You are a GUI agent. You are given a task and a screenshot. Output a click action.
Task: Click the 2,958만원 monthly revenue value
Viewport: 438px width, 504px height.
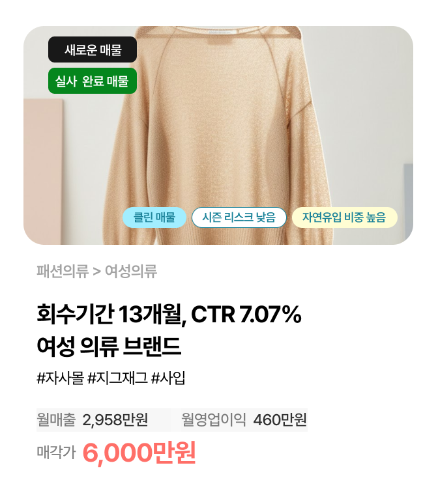pyautogui.click(x=115, y=419)
